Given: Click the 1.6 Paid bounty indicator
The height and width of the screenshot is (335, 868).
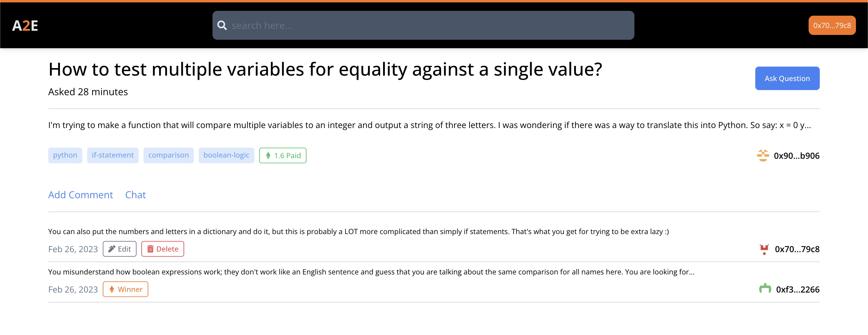Looking at the screenshot, I should click(282, 155).
